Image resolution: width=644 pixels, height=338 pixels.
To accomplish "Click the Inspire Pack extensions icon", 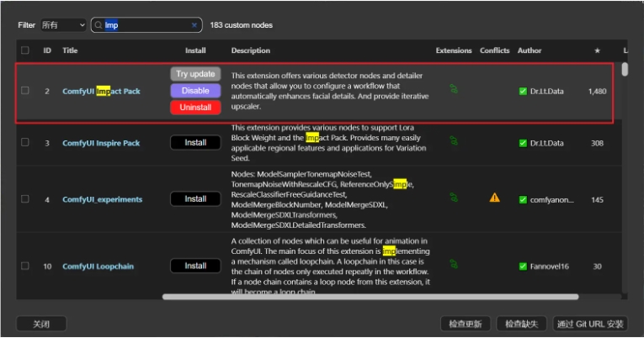I will coord(454,140).
